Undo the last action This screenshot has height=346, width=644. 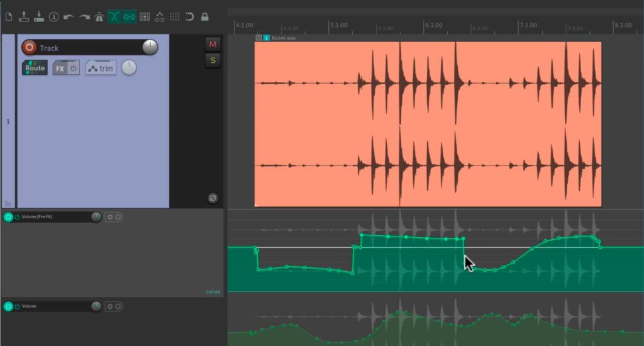tap(69, 17)
